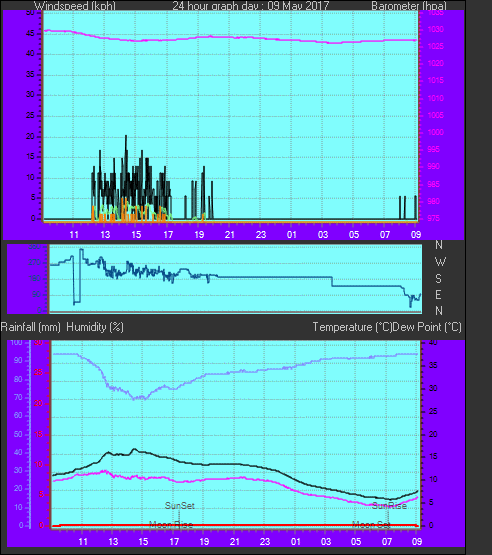The image size is (492, 555).
Task: Click the Moon Set marker label
Action: 371,525
